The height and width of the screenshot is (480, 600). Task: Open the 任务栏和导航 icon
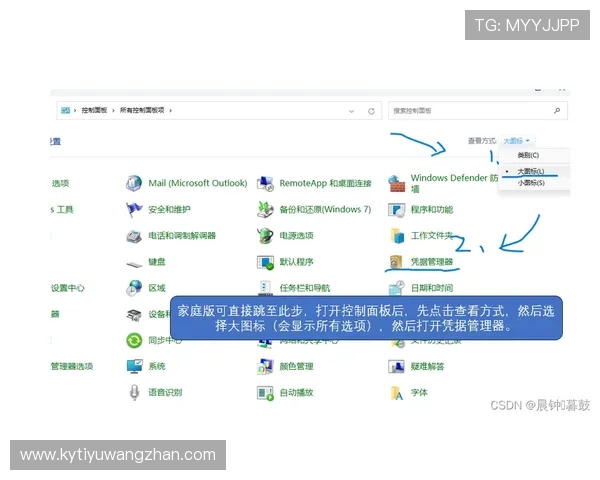click(265, 288)
